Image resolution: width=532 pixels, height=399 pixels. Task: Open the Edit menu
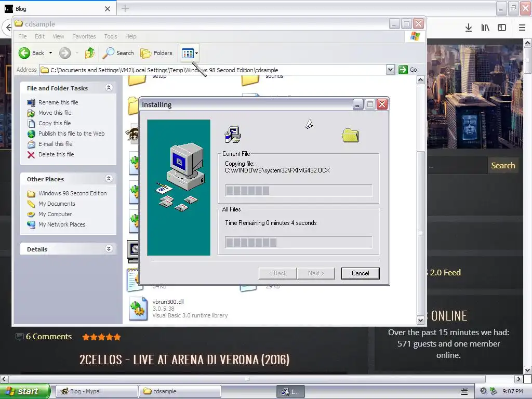click(x=39, y=36)
